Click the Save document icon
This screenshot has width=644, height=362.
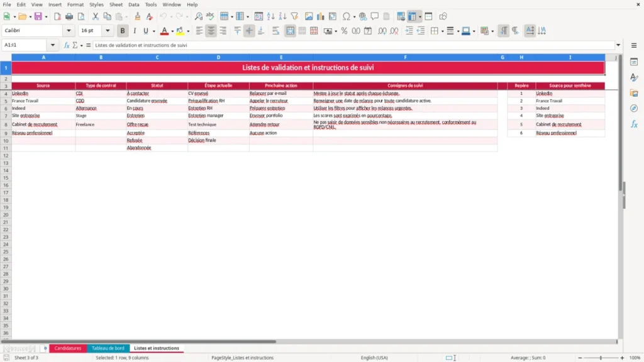(38, 16)
